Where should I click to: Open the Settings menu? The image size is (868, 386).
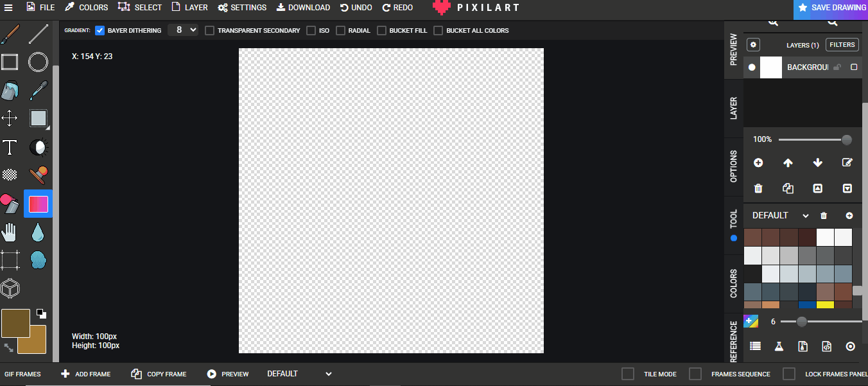pyautogui.click(x=242, y=8)
